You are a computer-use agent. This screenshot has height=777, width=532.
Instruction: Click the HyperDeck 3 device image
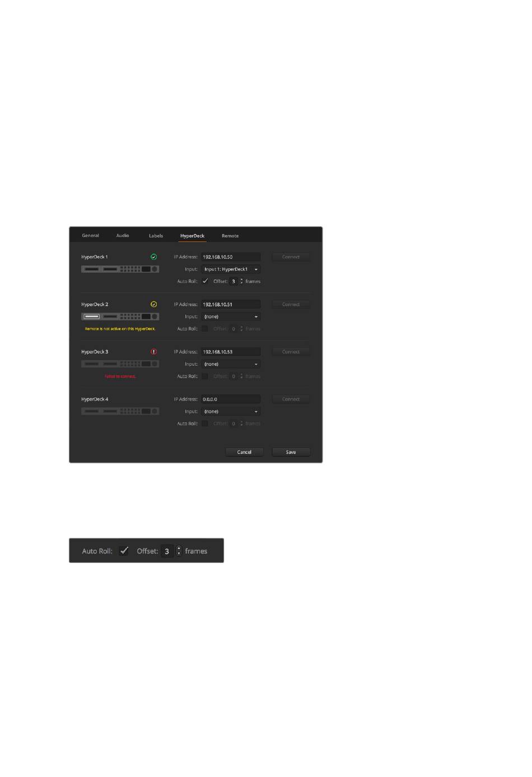click(x=120, y=364)
